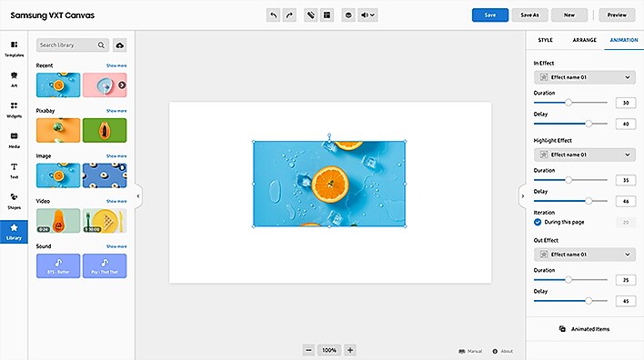Switch to the STYLE tab

(545, 40)
